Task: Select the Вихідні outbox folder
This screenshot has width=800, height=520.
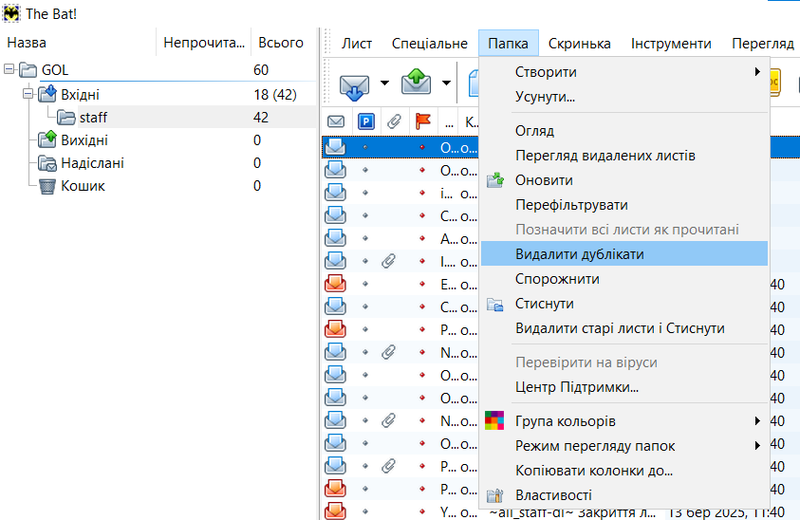Action: point(84,141)
